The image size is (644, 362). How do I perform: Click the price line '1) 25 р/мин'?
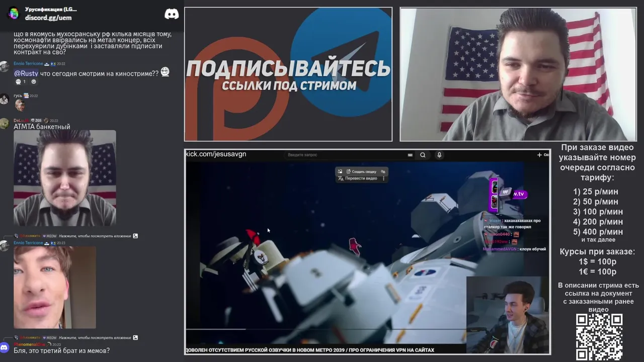point(596,192)
